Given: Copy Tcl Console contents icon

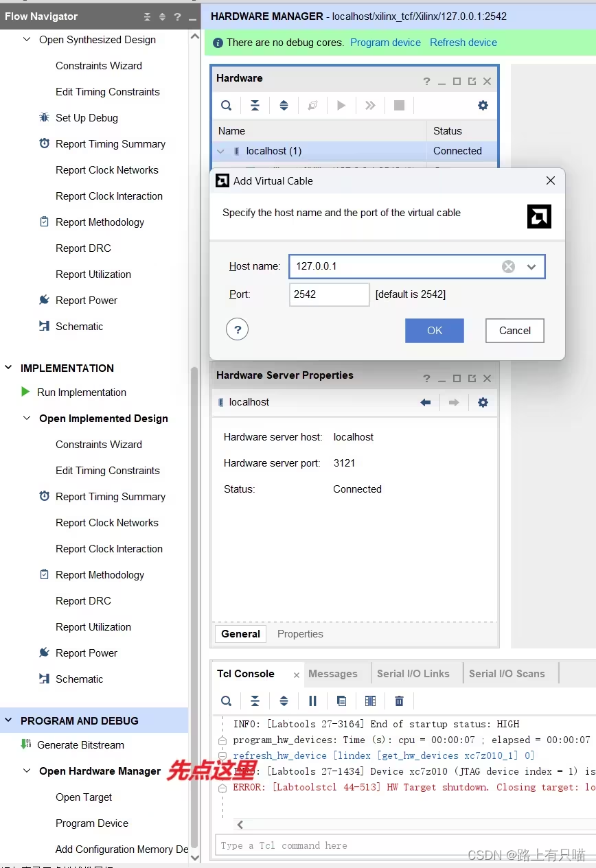Looking at the screenshot, I should (x=341, y=701).
